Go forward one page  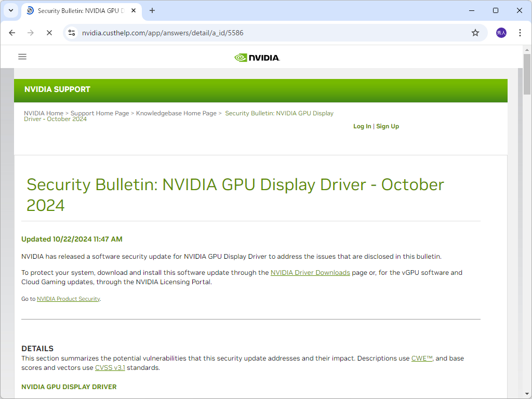click(x=31, y=33)
